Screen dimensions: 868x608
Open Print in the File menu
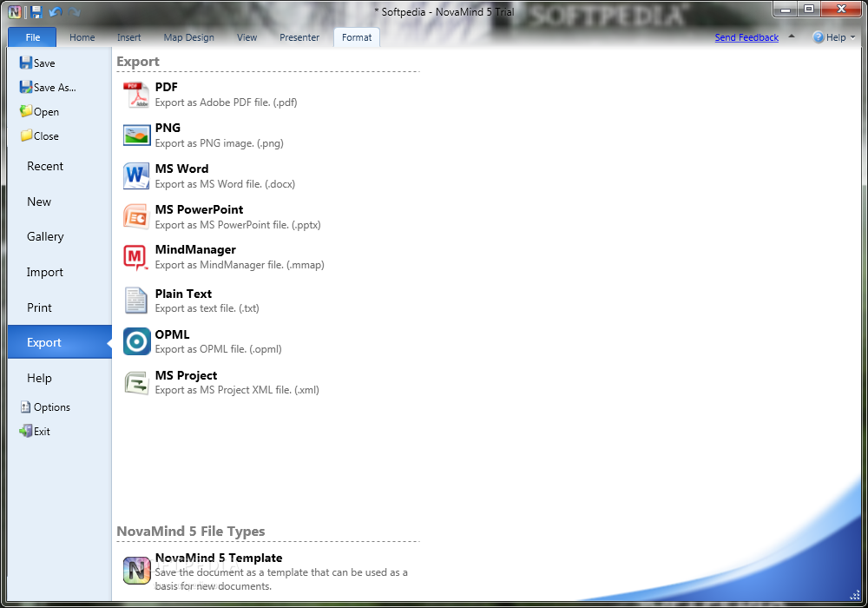(x=39, y=307)
